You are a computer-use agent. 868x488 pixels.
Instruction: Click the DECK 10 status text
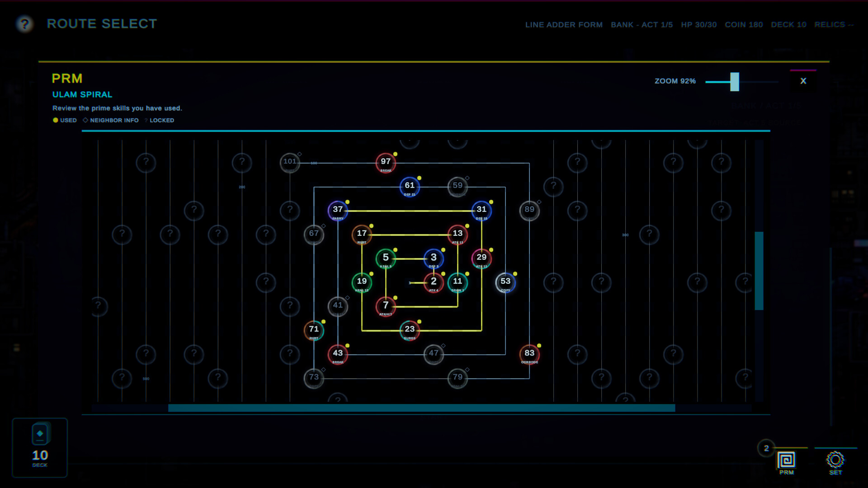click(788, 25)
